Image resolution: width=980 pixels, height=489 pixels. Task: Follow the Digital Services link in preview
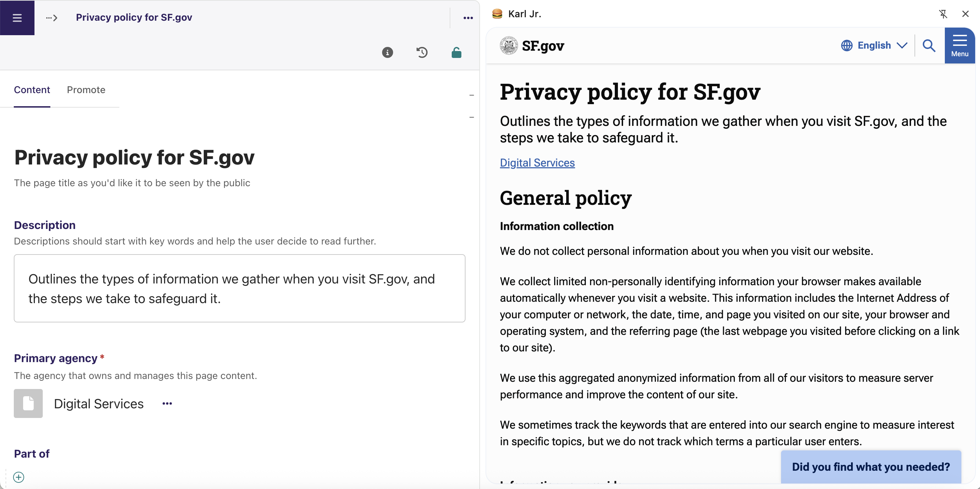537,163
